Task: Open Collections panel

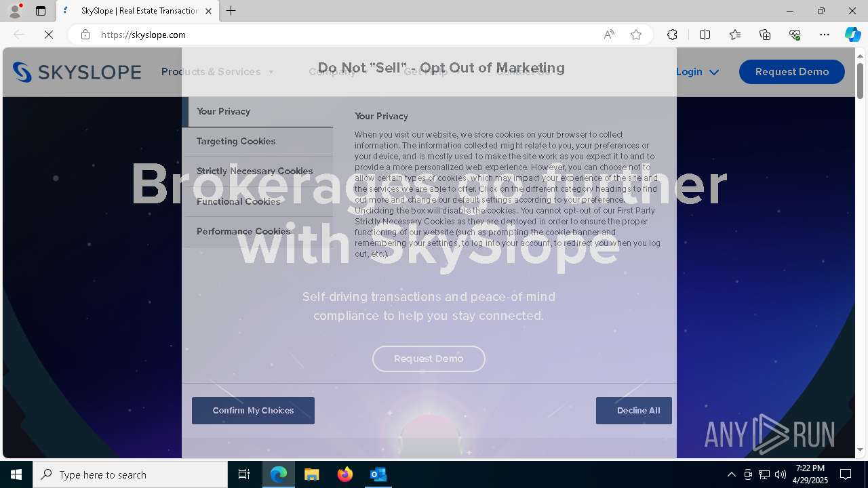Action: [765, 35]
